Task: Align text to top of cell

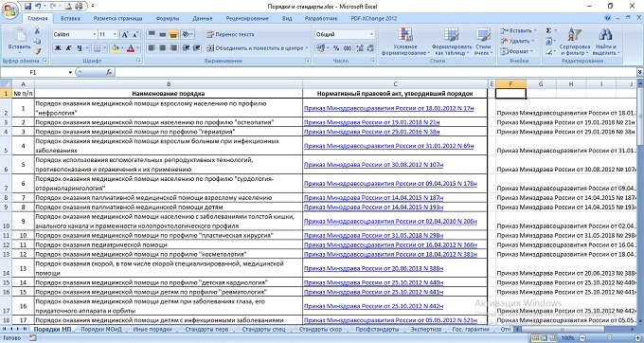Action: 152,34
